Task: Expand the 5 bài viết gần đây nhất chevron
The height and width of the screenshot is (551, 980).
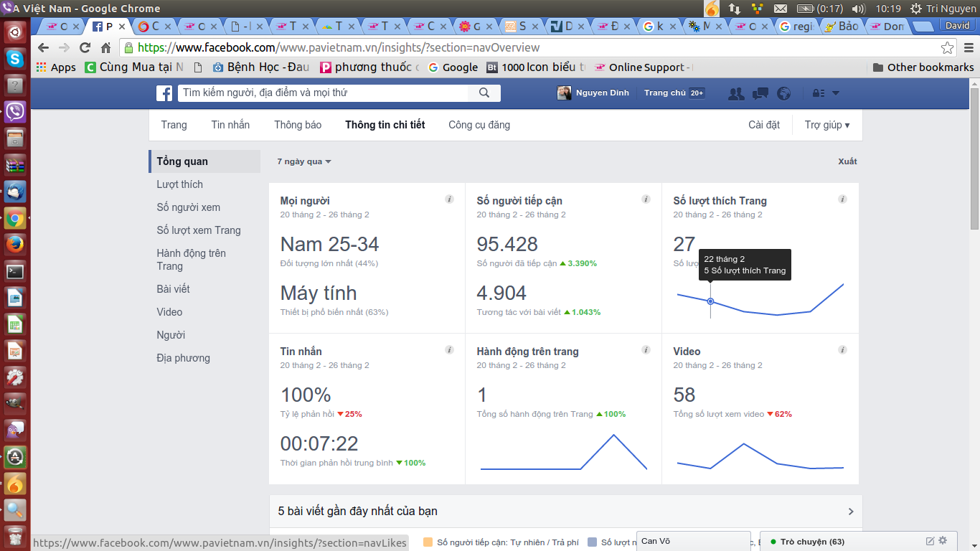Action: coord(851,512)
